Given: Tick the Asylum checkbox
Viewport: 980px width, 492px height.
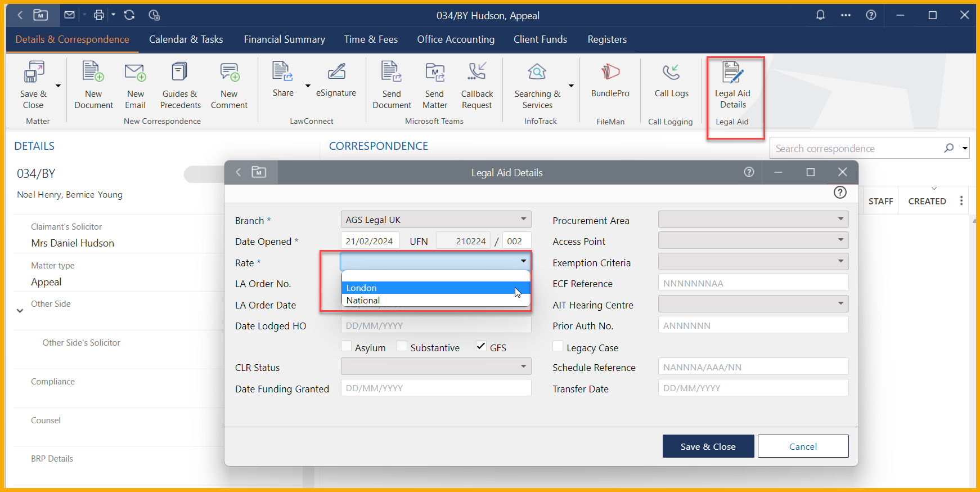Looking at the screenshot, I should tap(347, 347).
